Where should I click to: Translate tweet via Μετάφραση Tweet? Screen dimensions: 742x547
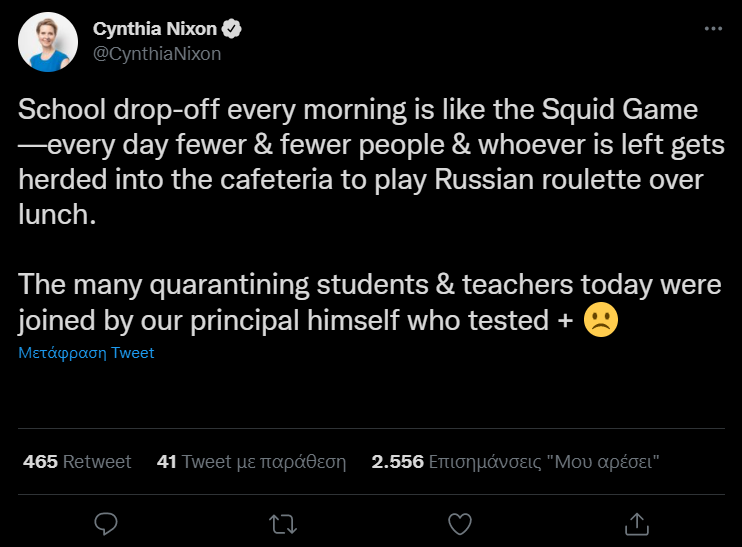pyautogui.click(x=86, y=353)
